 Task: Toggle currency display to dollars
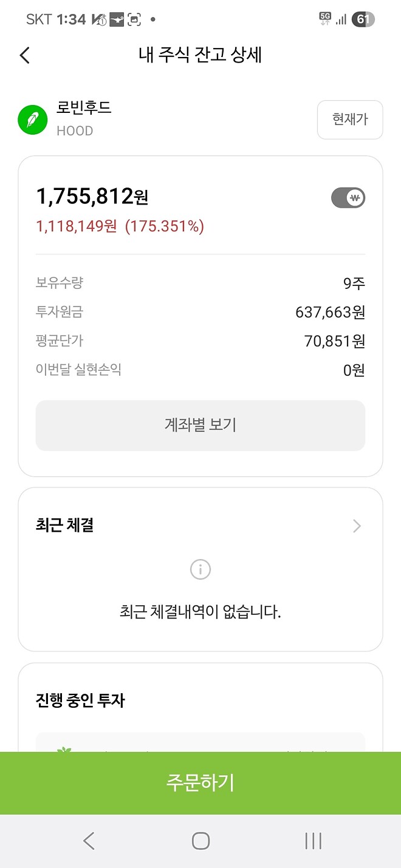(348, 198)
